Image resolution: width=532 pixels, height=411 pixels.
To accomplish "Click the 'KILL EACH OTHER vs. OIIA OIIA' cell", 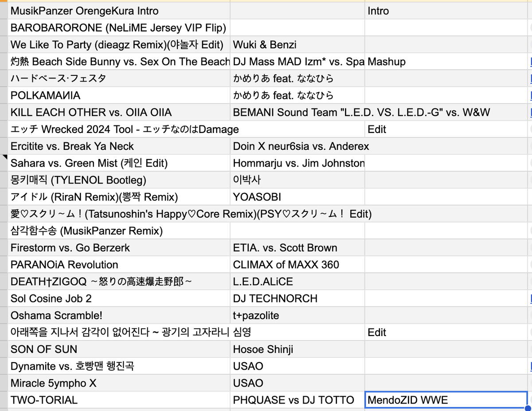I will (119, 112).
